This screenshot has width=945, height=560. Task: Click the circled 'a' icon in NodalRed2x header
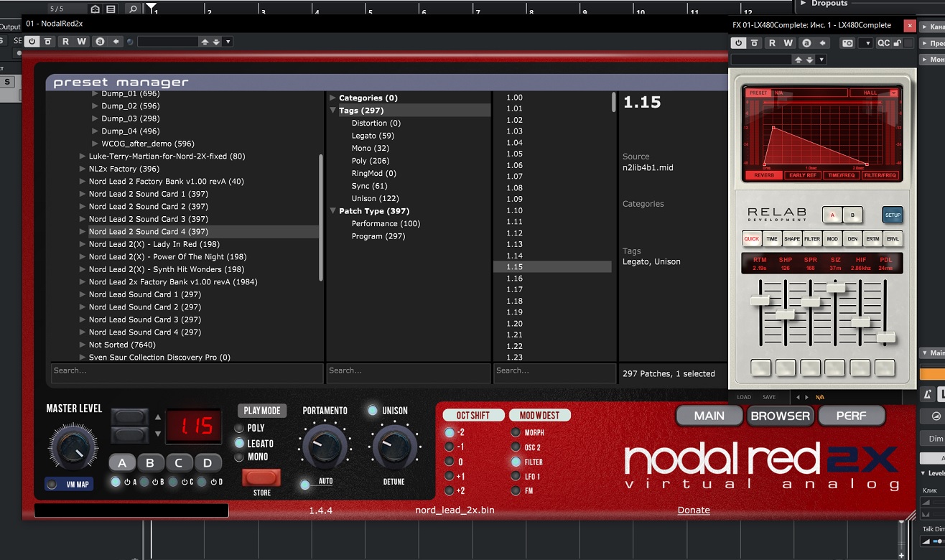(x=100, y=42)
